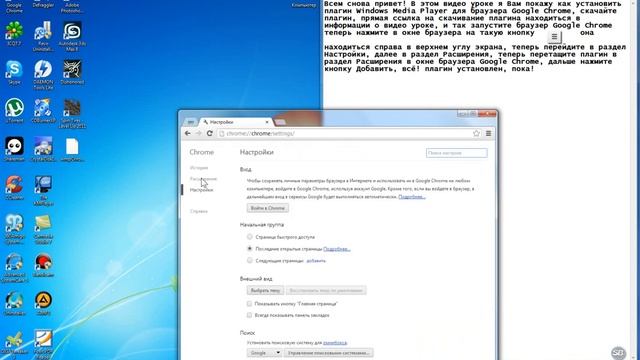Open the yellow notes shortcut icon
The height and width of the screenshot is (360, 640).
pos(43,229)
